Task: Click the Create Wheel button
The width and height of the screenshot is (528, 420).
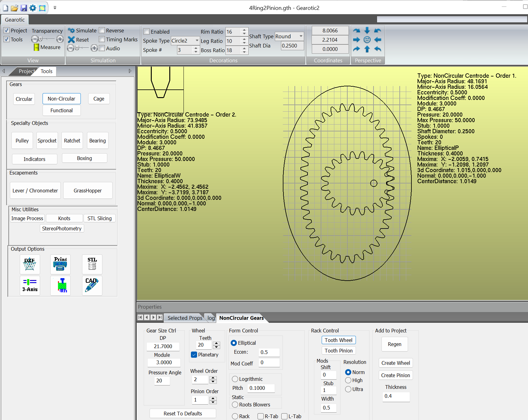Action: (395, 363)
